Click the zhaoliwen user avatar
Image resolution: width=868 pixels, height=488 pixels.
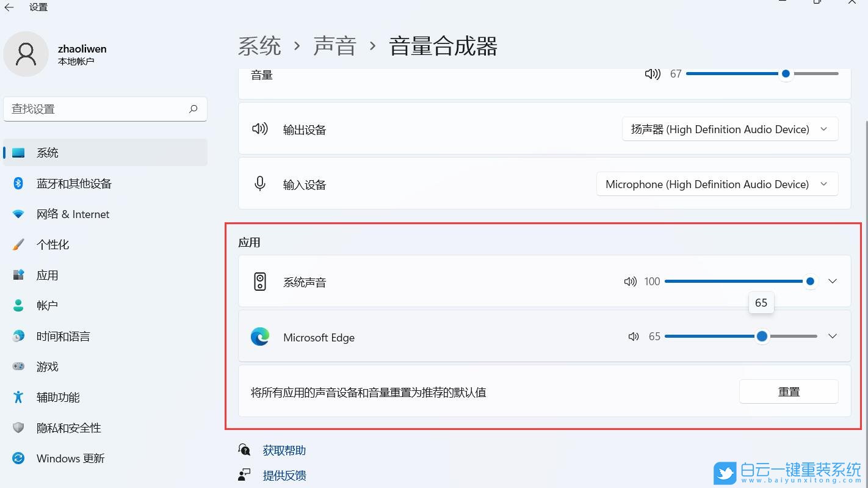click(26, 54)
